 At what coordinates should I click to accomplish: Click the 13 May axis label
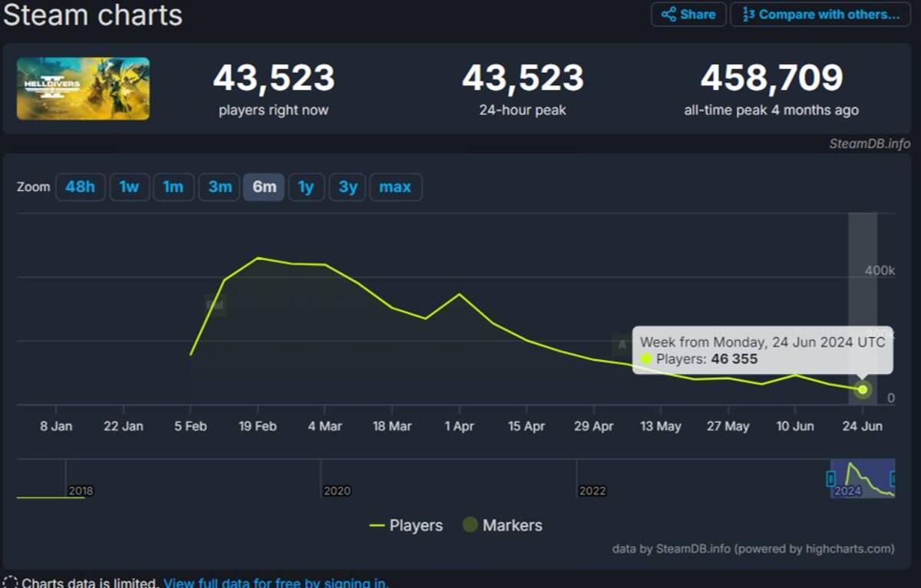click(661, 426)
